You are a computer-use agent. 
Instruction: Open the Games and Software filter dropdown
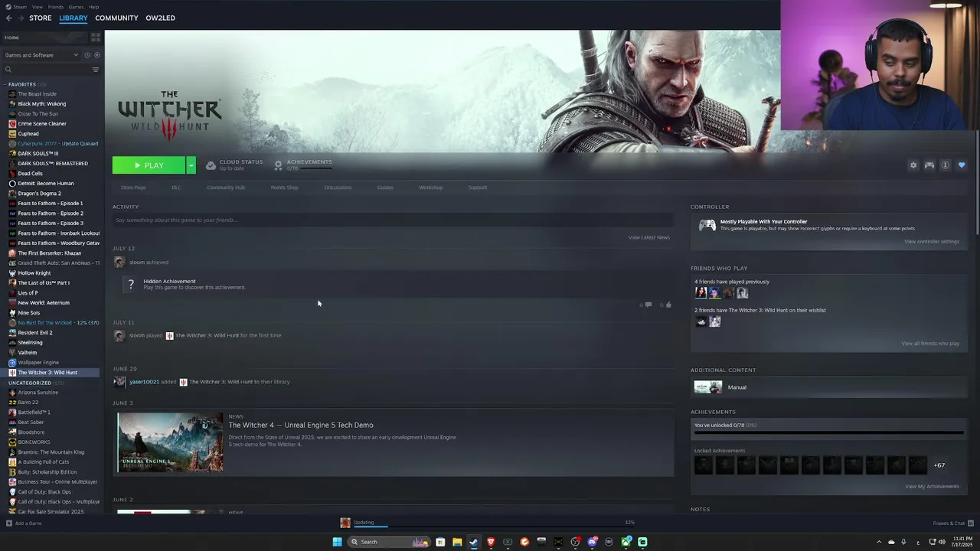(41, 55)
